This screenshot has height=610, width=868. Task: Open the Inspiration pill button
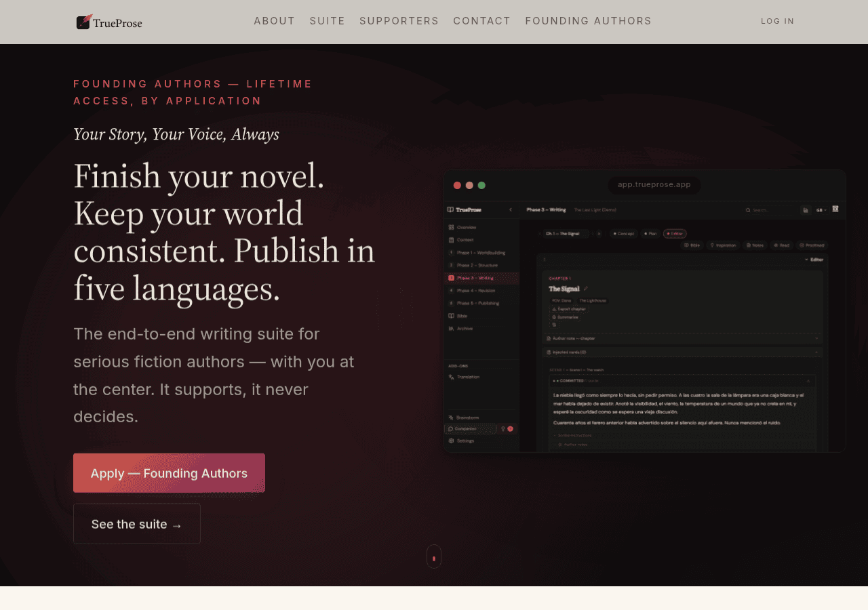(723, 245)
